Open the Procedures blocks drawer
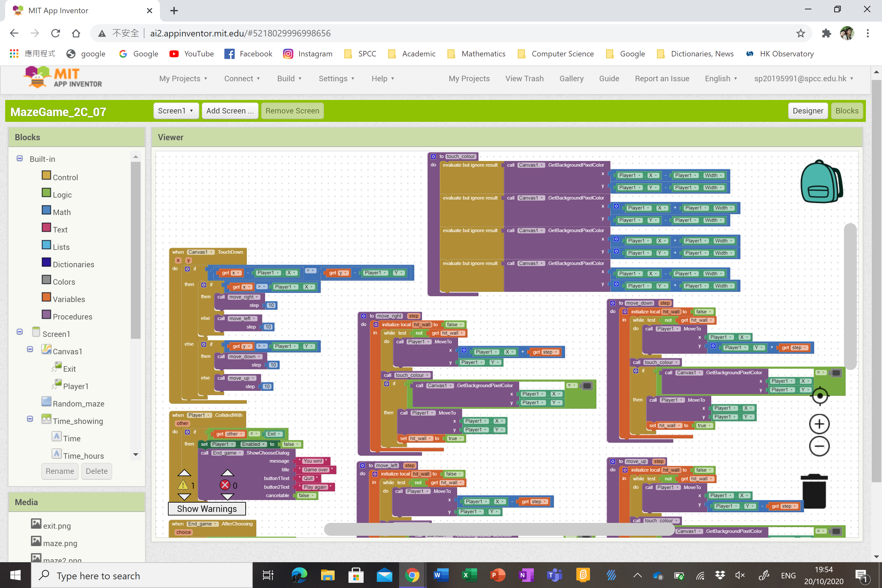This screenshot has width=882, height=588. (72, 316)
